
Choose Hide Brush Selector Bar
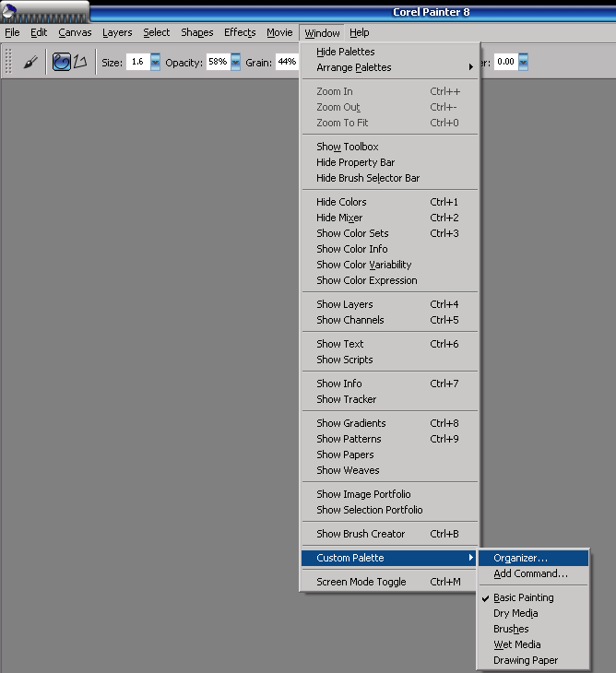pos(390,178)
